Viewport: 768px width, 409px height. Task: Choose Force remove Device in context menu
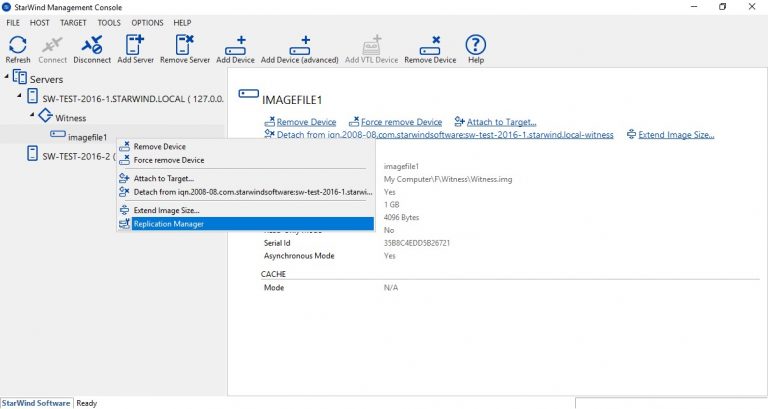[x=168, y=160]
